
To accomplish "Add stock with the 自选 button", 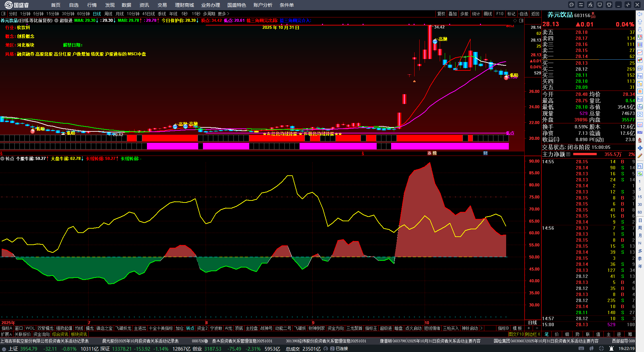I will [523, 14].
